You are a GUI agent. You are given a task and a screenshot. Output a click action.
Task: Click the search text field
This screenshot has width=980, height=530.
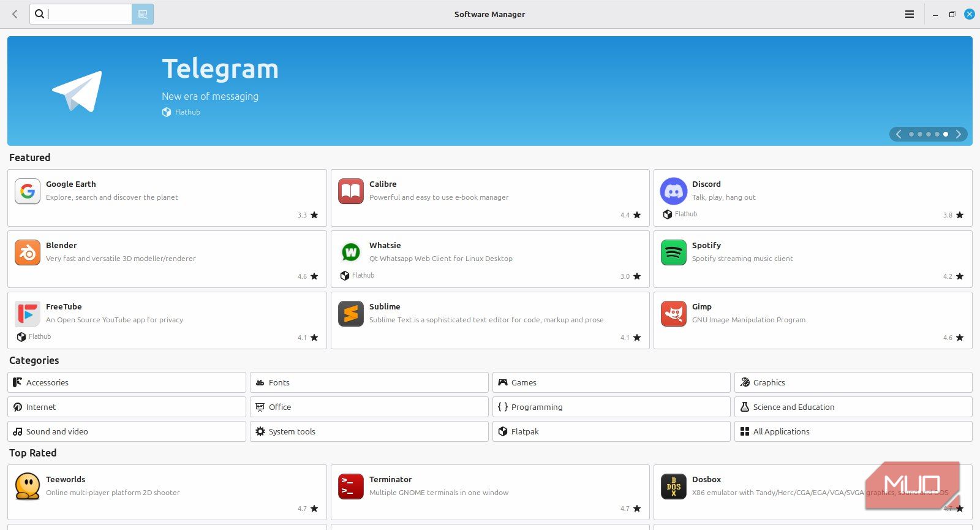[81, 14]
